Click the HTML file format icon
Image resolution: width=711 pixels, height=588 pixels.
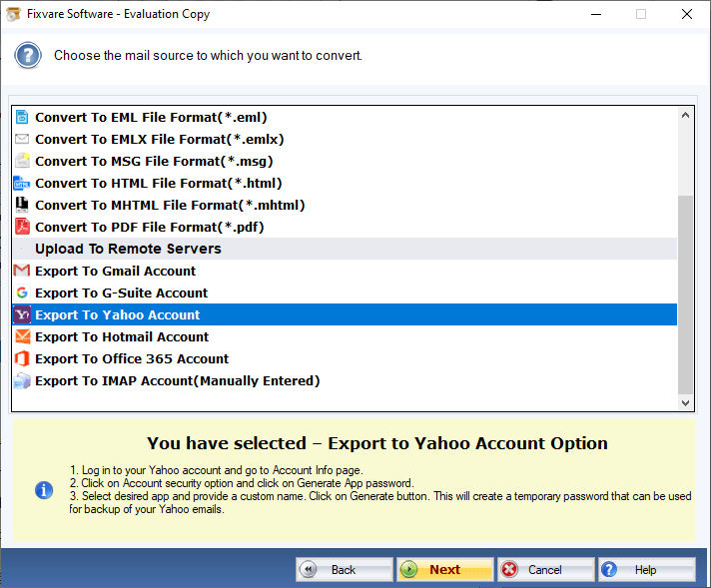point(22,183)
